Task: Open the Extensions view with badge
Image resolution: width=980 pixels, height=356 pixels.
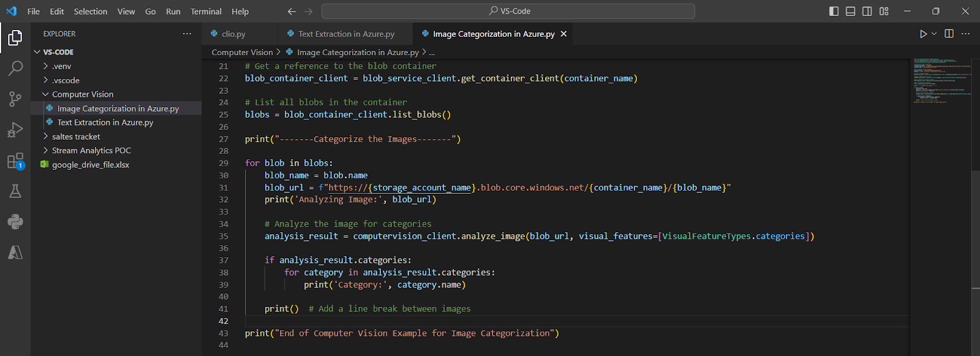Action: [x=15, y=161]
